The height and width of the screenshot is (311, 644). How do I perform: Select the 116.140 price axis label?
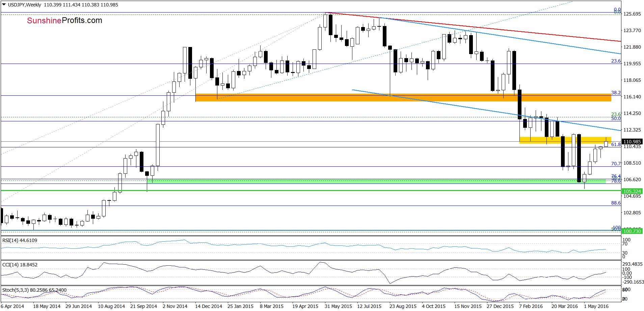coord(632,97)
